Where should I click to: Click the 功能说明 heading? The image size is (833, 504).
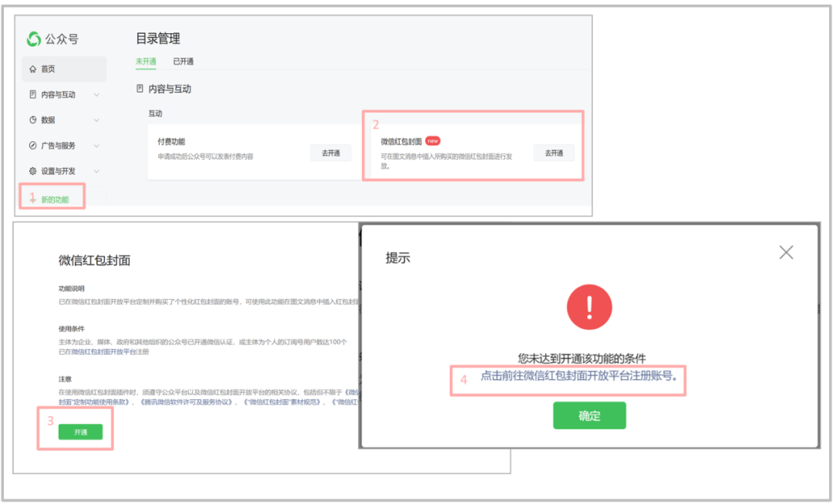[x=71, y=289]
